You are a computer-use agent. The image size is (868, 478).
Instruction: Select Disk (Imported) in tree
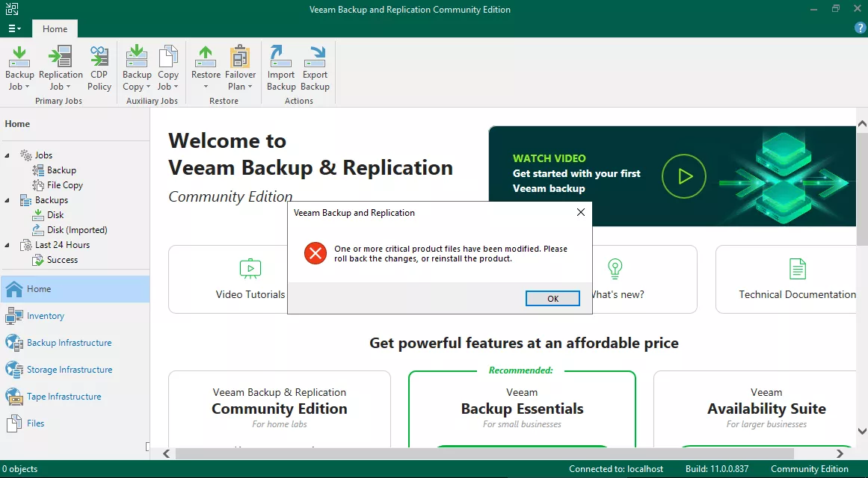(77, 230)
